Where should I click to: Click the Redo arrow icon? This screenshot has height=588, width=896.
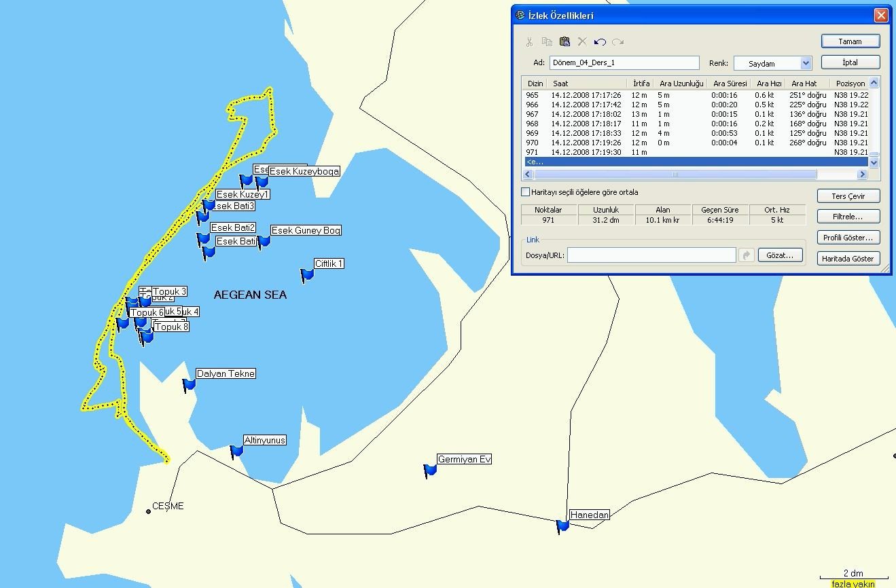tap(617, 42)
